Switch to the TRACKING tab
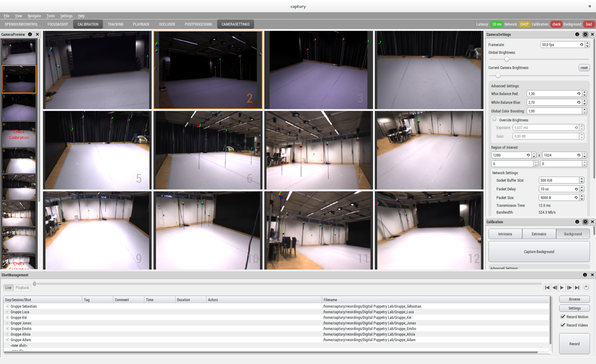This screenshot has width=596, height=364. coord(115,24)
